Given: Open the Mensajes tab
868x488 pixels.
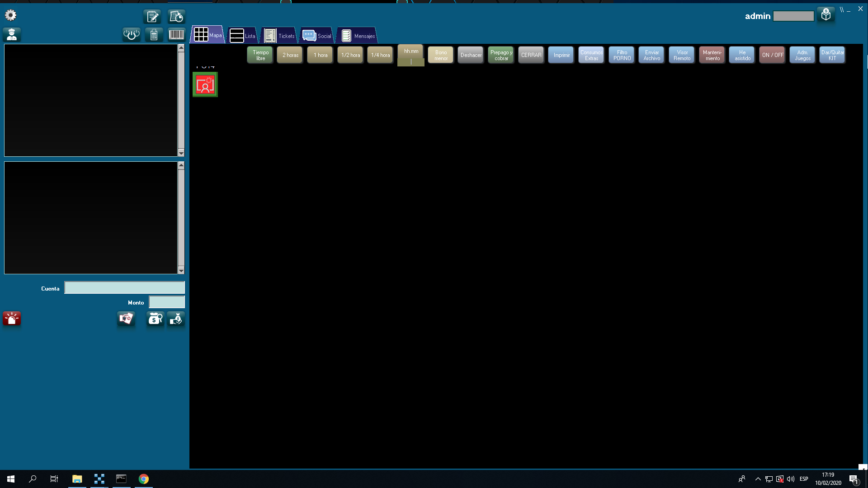Looking at the screenshot, I should tap(358, 35).
